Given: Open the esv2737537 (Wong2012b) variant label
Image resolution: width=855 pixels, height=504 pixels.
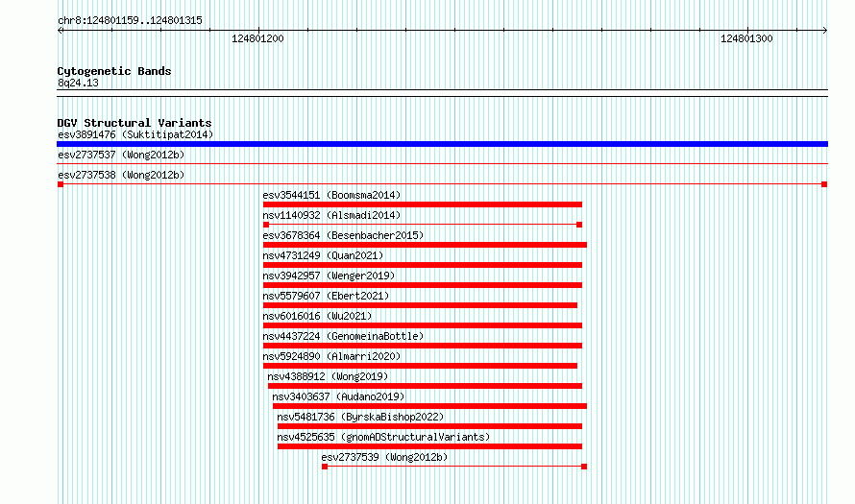Looking at the screenshot, I should 121,155.
